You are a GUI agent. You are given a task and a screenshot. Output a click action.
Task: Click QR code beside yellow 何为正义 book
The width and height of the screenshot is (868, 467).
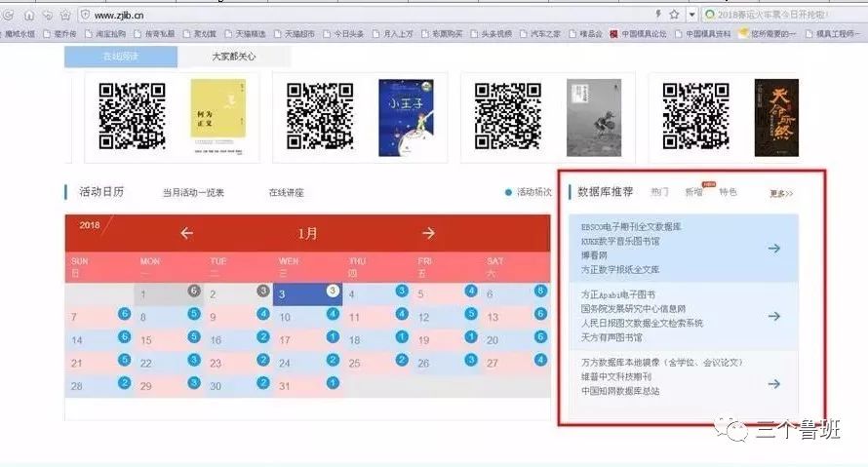132,116
